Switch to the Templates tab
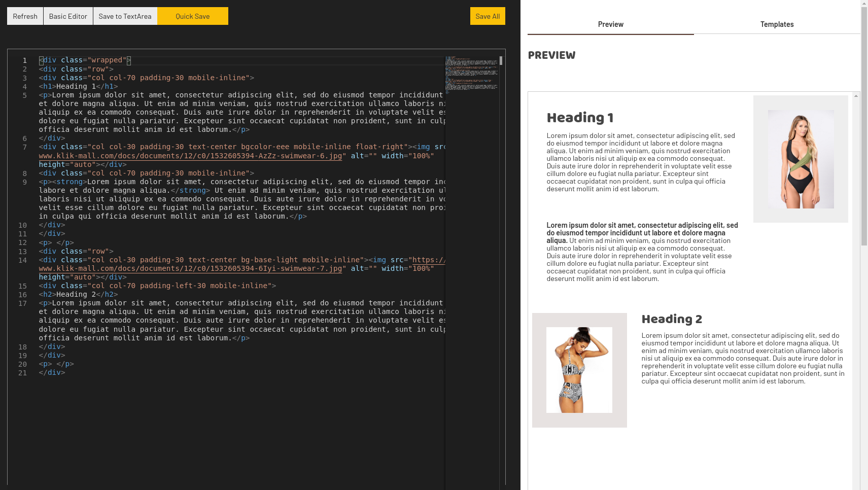 pyautogui.click(x=777, y=24)
